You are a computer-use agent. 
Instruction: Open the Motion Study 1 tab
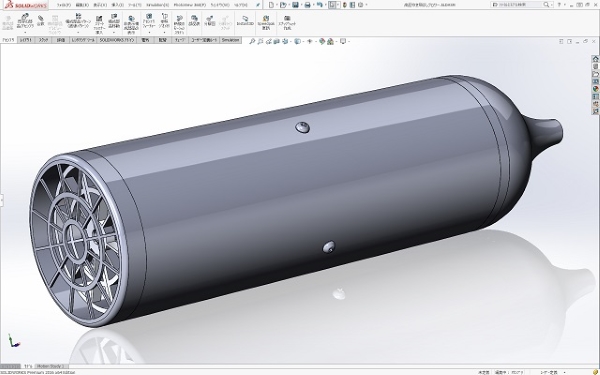point(52,366)
